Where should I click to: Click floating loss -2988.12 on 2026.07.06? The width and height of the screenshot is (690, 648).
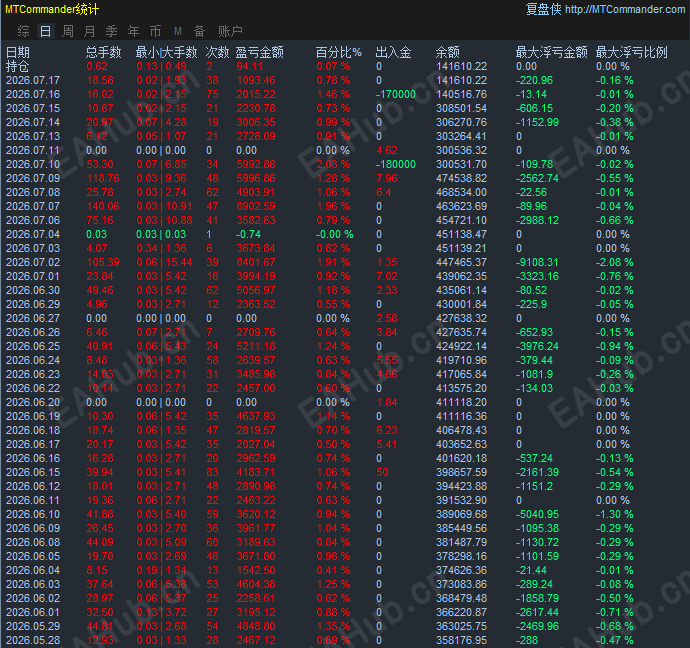coord(537,220)
